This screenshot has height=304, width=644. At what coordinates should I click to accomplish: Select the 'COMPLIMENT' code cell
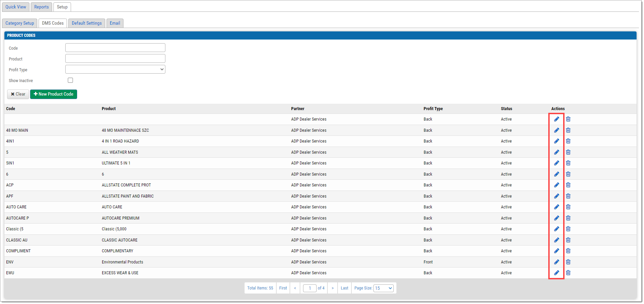pyautogui.click(x=18, y=251)
